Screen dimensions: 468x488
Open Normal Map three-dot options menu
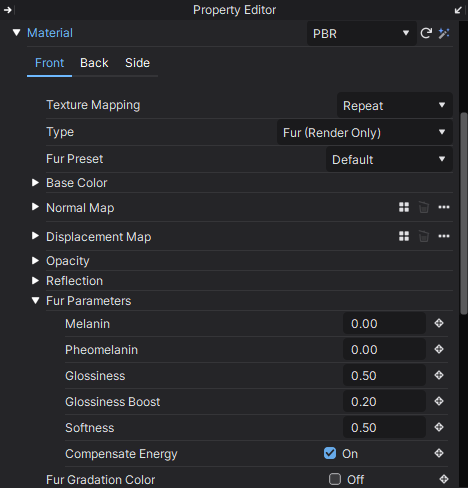(x=444, y=207)
